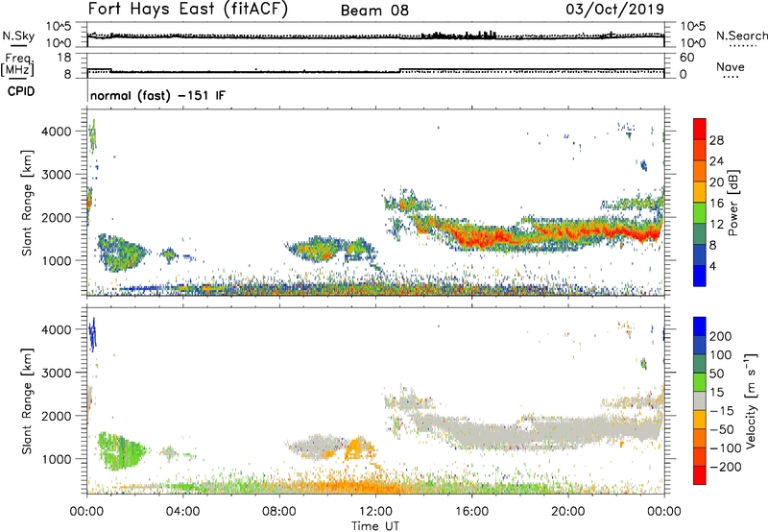Click the '4000' tick of the power panel
Image resolution: width=768 pixels, height=532 pixels.
tap(56, 132)
